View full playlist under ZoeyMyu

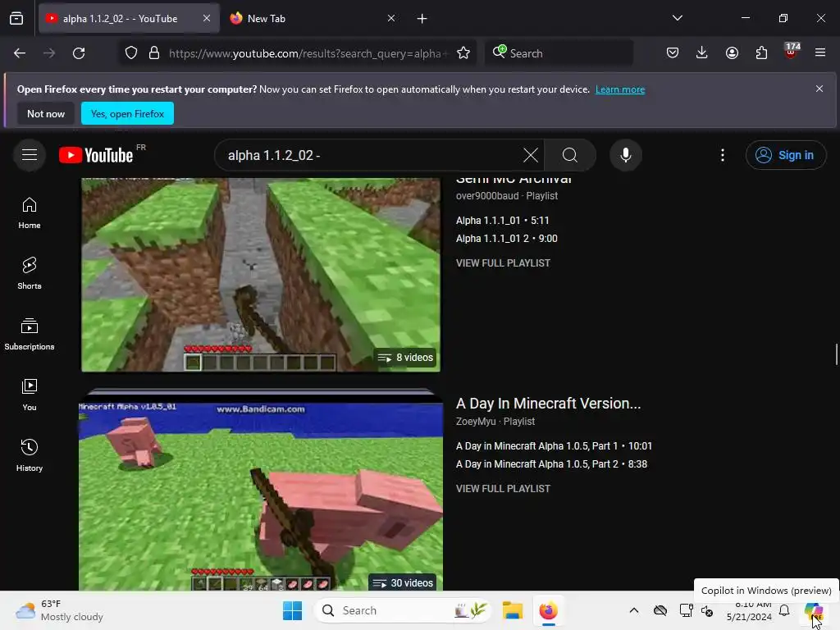coord(503,489)
